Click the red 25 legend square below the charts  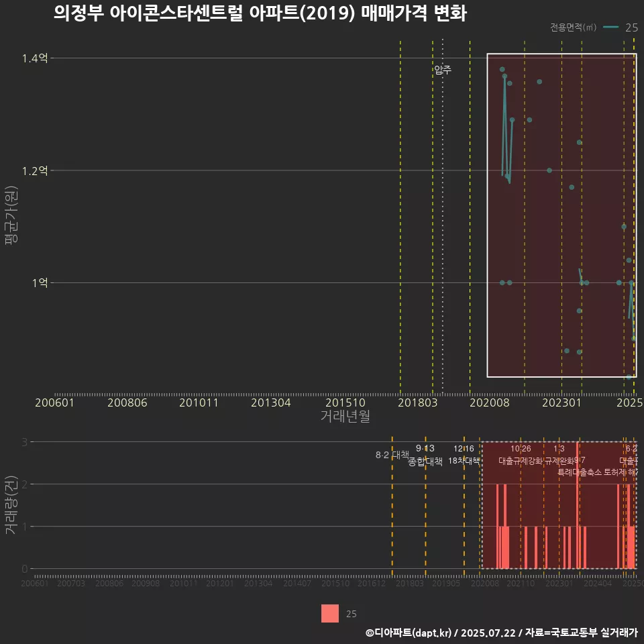pyautogui.click(x=330, y=613)
